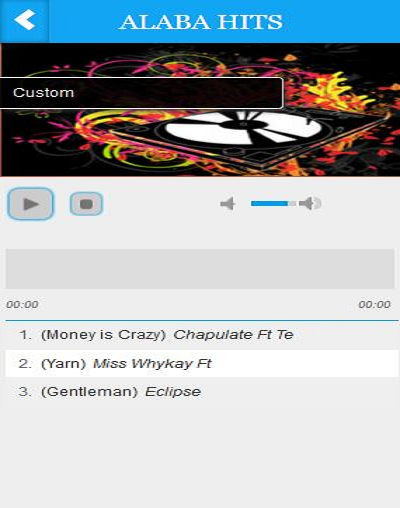Seek within the gray progress bar
The height and width of the screenshot is (508, 400).
click(200, 269)
